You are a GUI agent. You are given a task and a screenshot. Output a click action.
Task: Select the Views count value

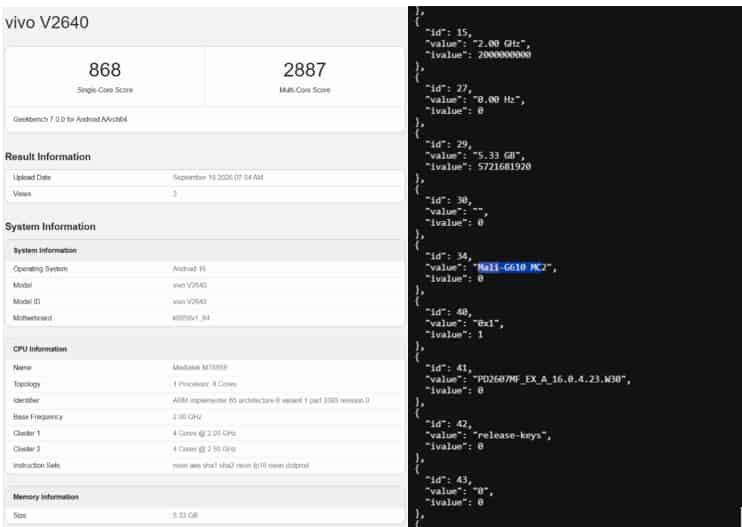175,193
